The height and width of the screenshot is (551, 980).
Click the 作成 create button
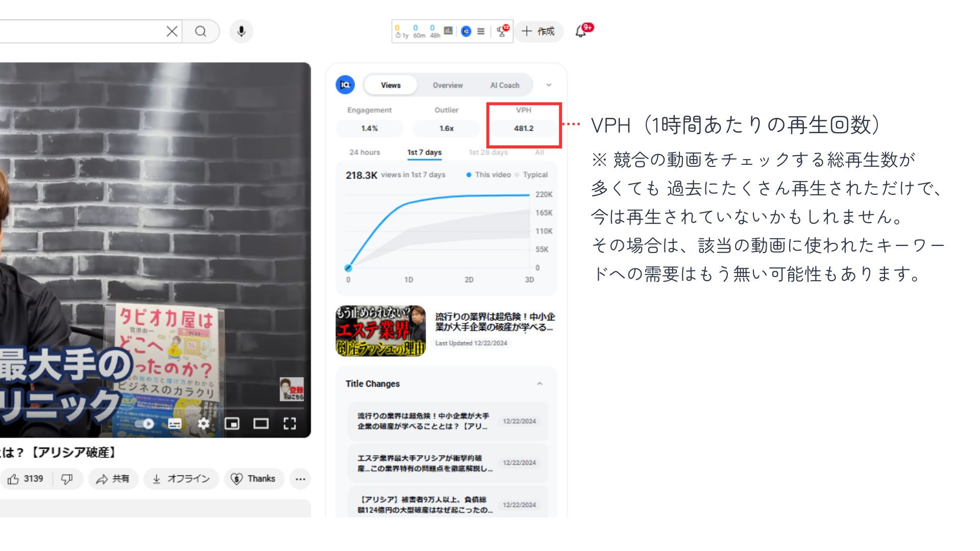(x=538, y=32)
